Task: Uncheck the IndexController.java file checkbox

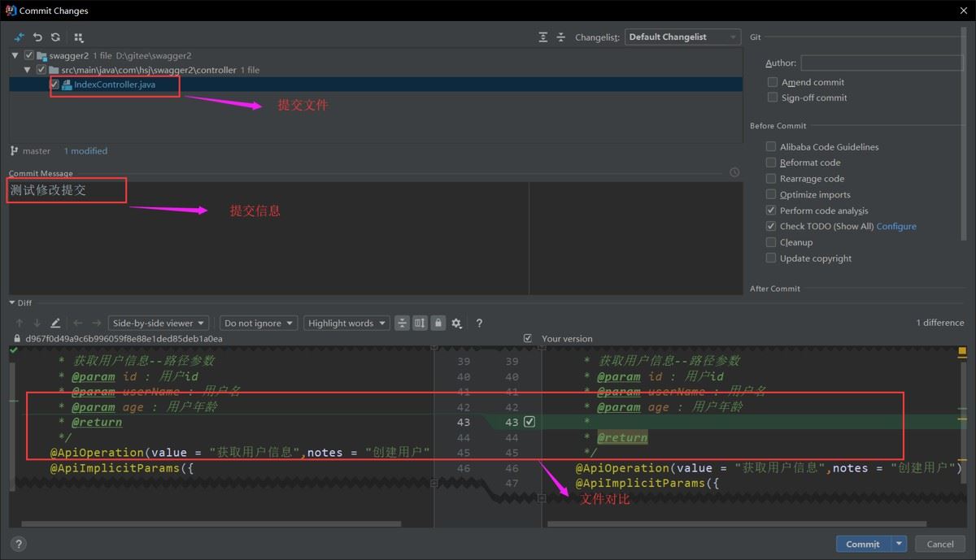Action: click(x=54, y=85)
